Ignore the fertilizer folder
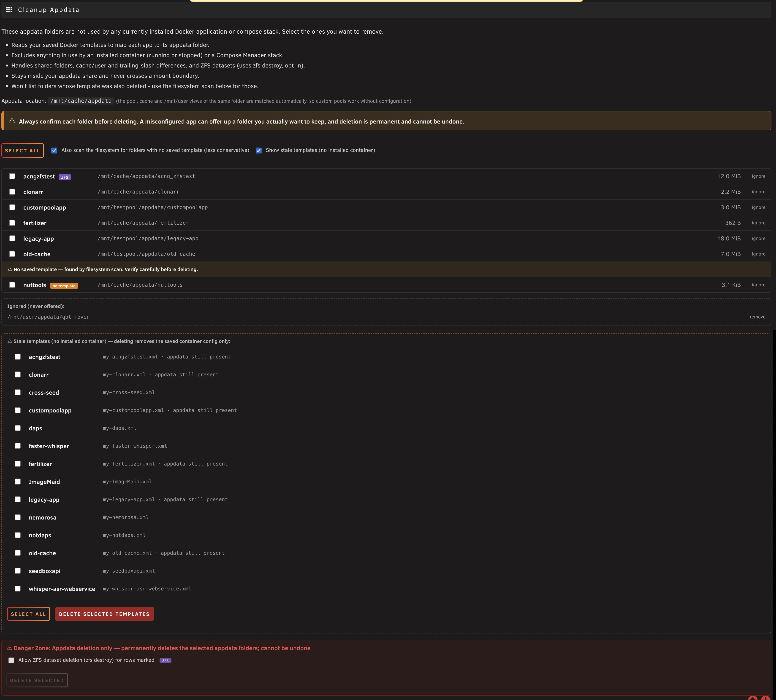 758,223
